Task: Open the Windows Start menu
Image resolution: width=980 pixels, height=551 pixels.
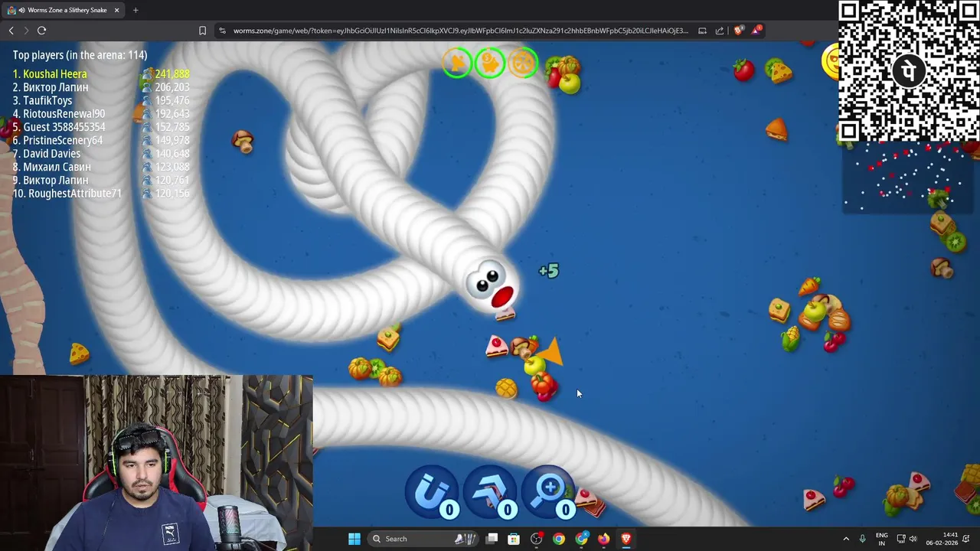Action: point(354,539)
